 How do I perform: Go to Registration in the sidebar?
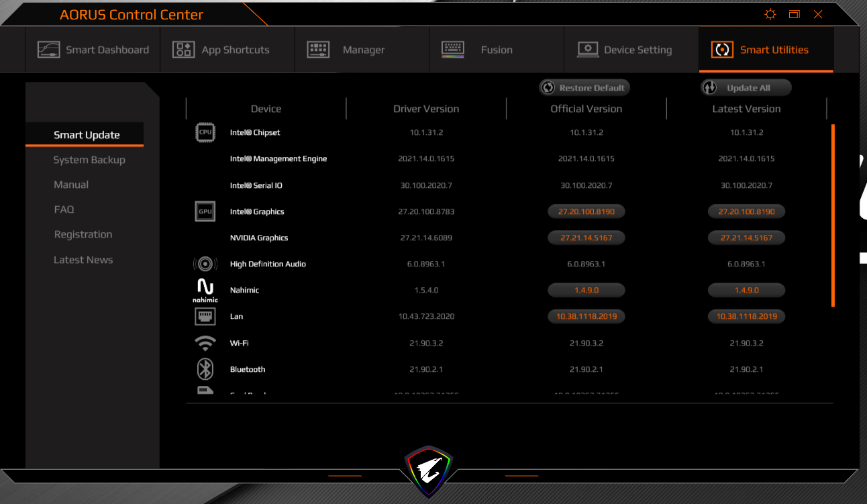pos(83,234)
